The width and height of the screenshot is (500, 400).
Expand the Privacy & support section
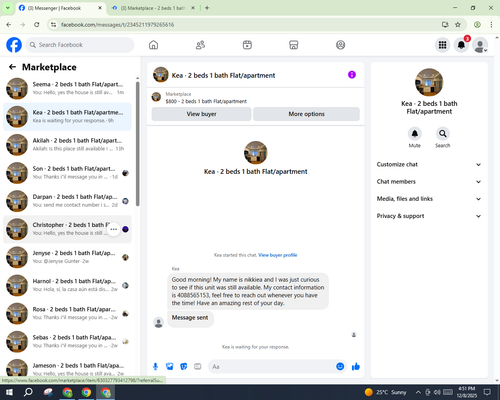429,216
